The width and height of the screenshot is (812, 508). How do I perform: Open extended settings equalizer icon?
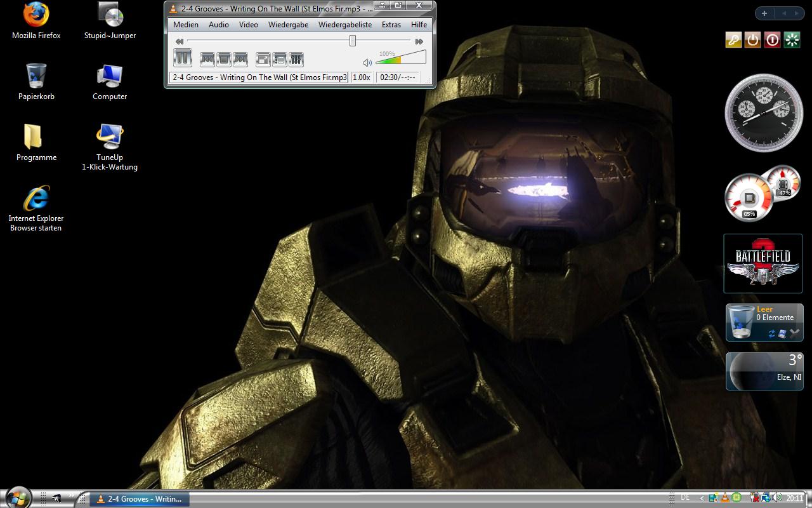click(296, 60)
